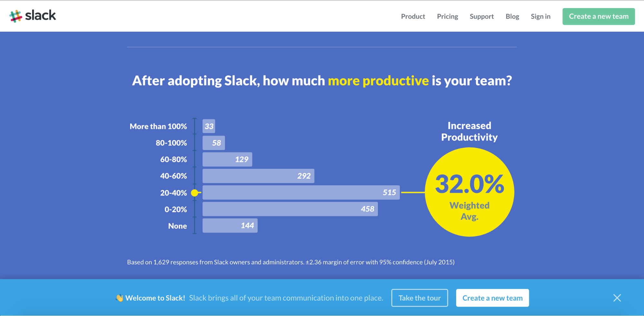This screenshot has height=316, width=644.
Task: Click the More than 100% bar showing 33
Action: (x=209, y=126)
